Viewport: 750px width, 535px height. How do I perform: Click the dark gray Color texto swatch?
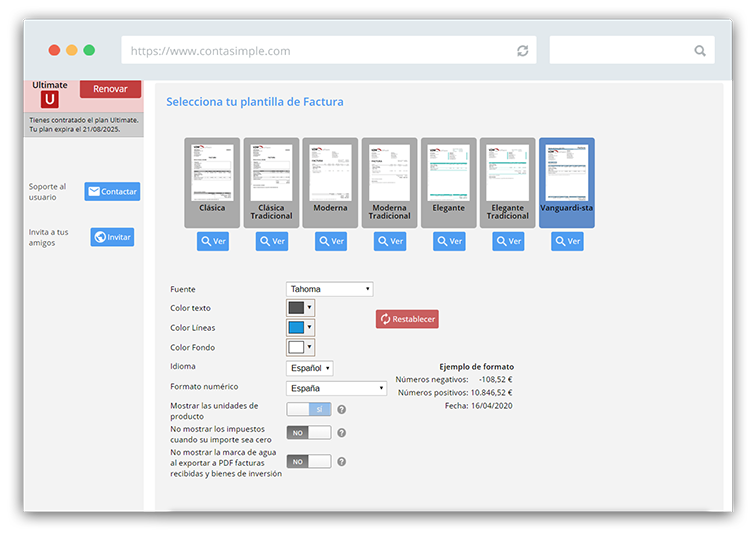[x=296, y=307]
